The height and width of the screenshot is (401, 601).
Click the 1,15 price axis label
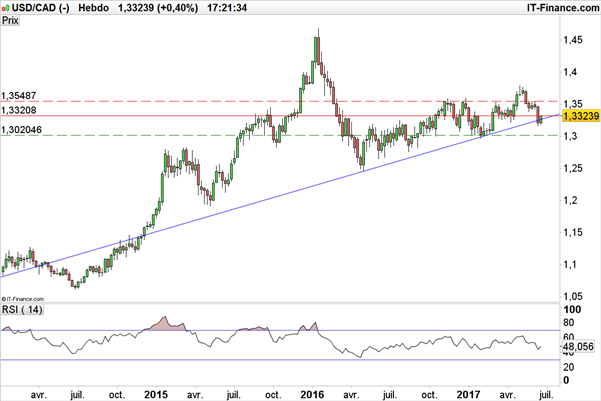573,232
